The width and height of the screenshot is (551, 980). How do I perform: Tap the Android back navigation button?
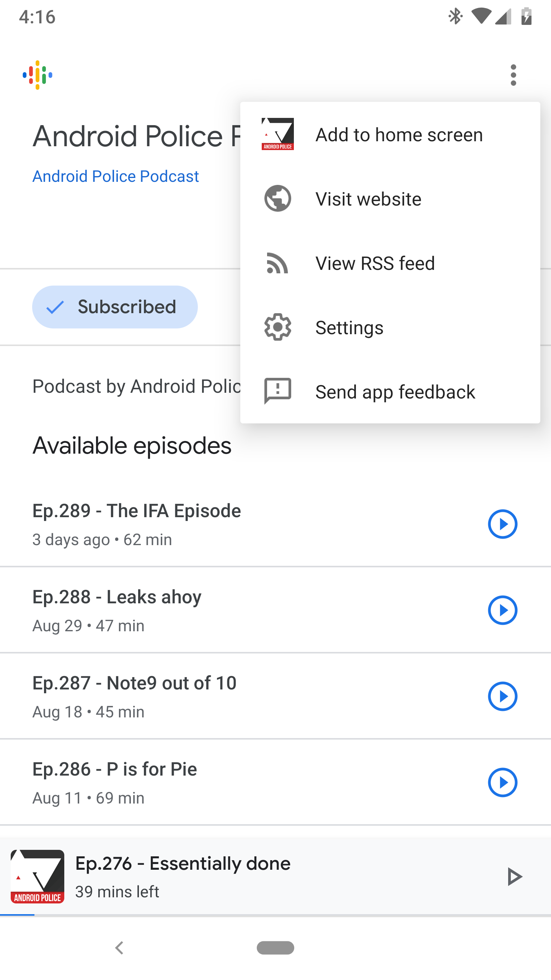[119, 948]
